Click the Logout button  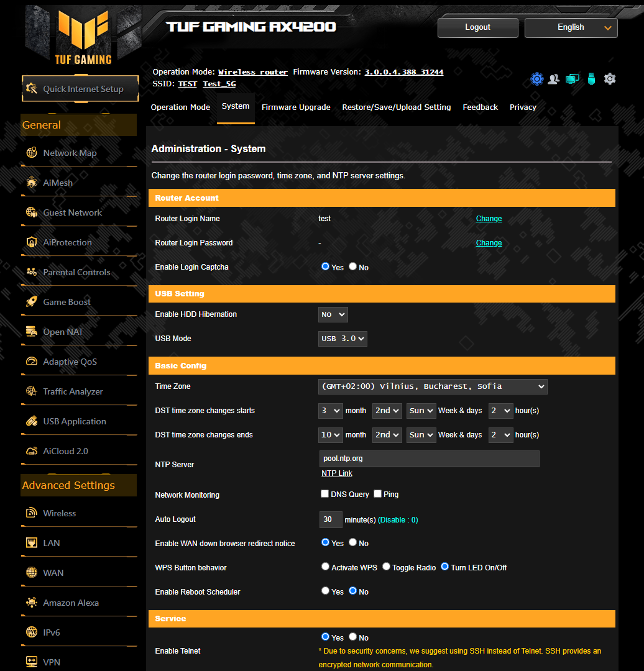pyautogui.click(x=478, y=27)
